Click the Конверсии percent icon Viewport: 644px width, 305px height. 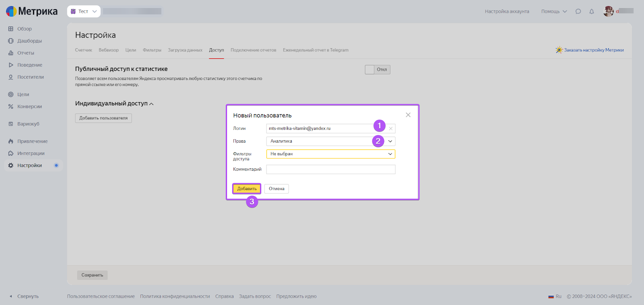(11, 106)
